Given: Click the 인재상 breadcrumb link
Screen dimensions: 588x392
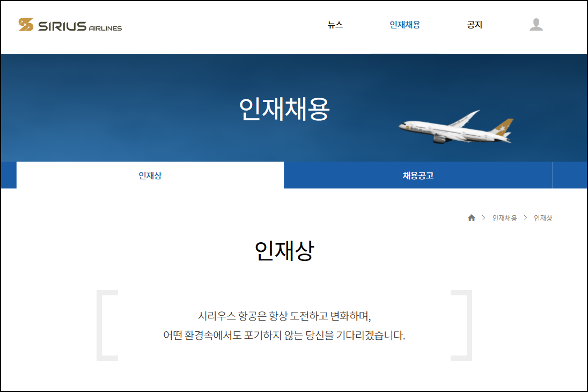Looking at the screenshot, I should pos(543,218).
